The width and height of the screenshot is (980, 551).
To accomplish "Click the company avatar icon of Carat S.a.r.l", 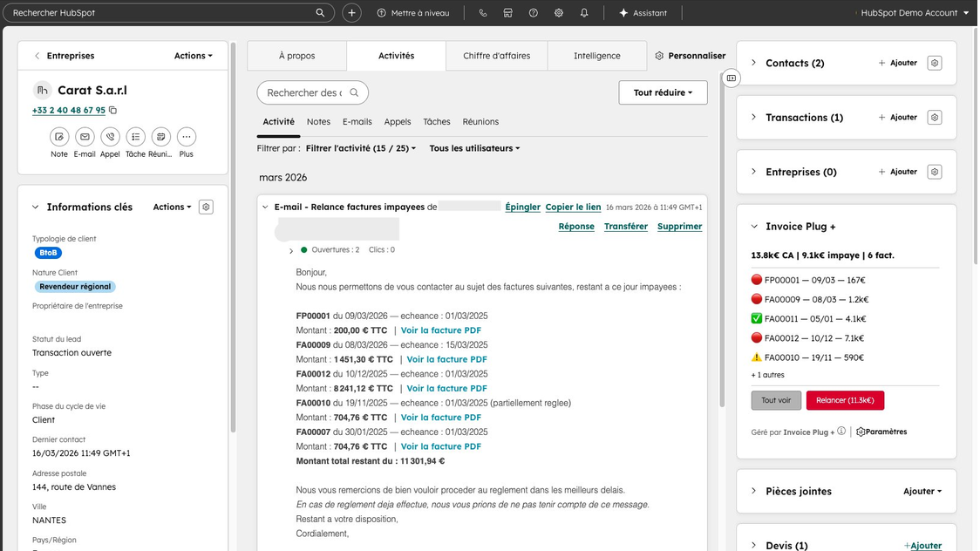I will coord(42,90).
